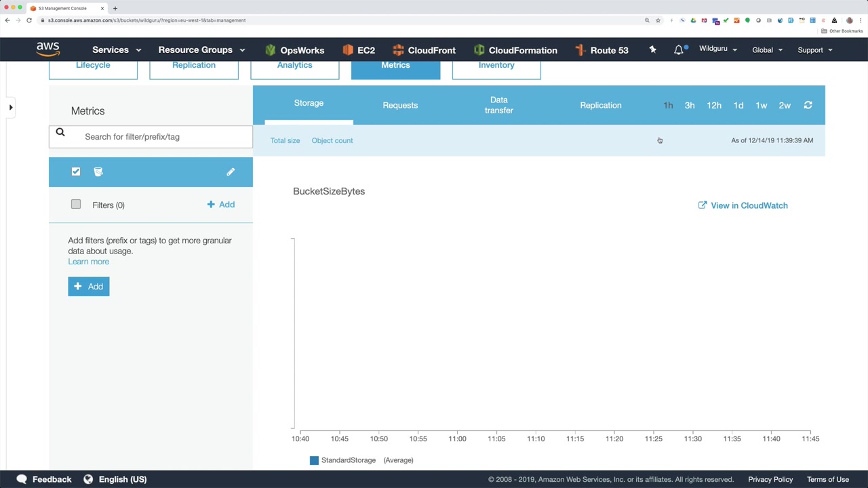Open the Route 53 shortcut

[x=601, y=50]
